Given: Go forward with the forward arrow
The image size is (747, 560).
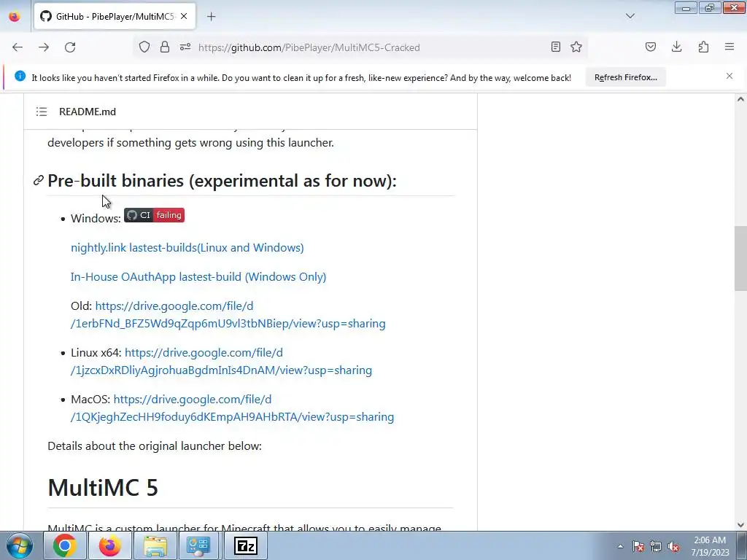Looking at the screenshot, I should 44,47.
